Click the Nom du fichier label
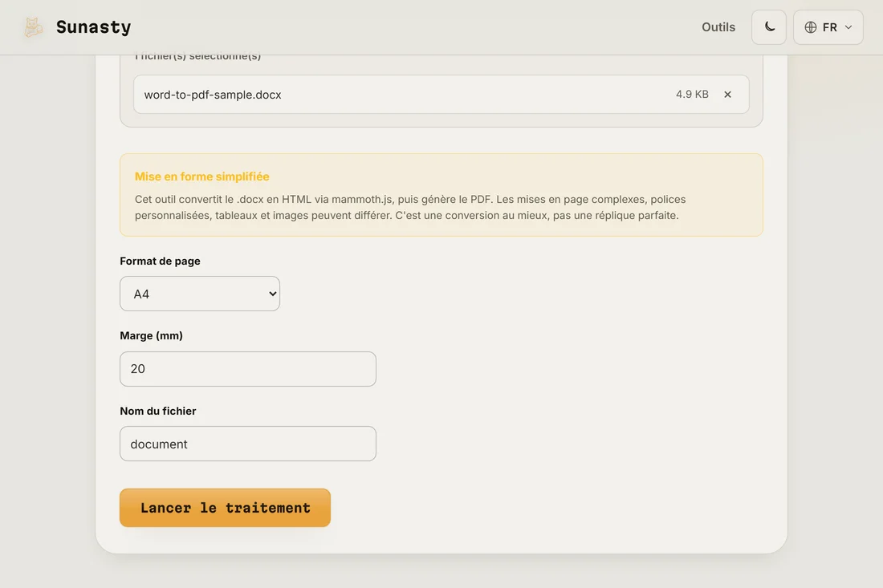883x588 pixels. click(x=157, y=412)
